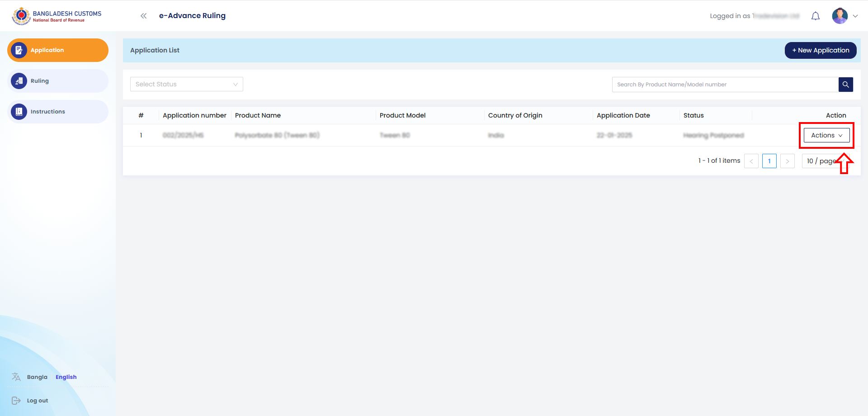This screenshot has width=868, height=416.
Task: Open the 10 / page size selector
Action: (x=826, y=161)
